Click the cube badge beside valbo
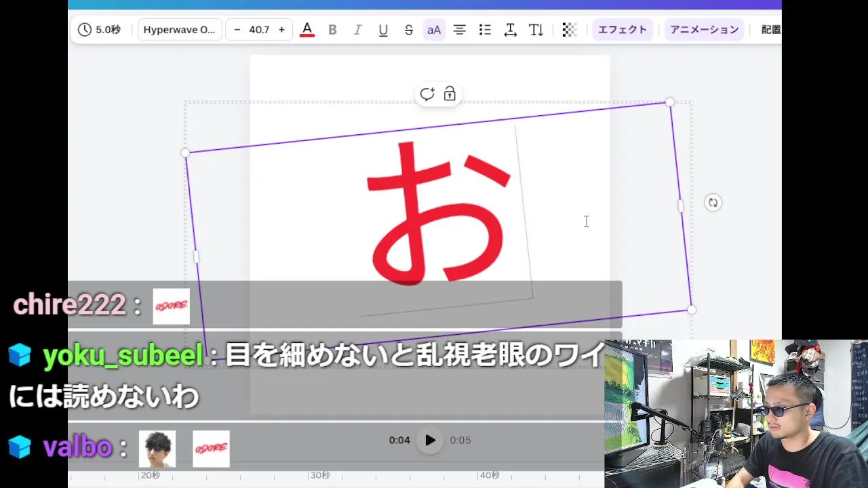This screenshot has width=868, height=488. tap(20, 447)
